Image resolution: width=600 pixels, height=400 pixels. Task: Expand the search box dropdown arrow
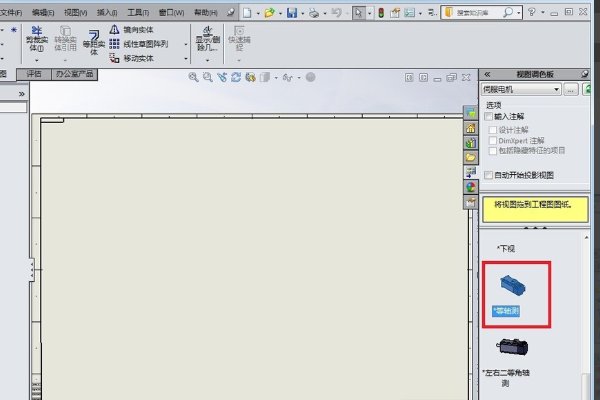coord(518,13)
